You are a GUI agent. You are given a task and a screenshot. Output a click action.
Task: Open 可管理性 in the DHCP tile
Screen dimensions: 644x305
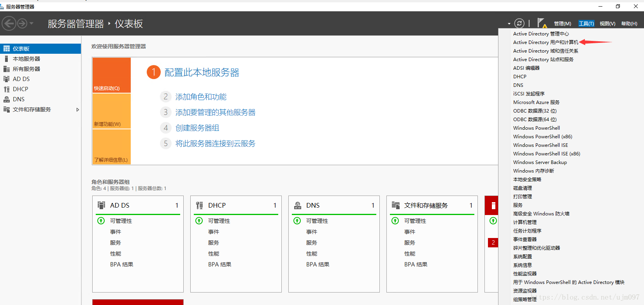pos(219,221)
